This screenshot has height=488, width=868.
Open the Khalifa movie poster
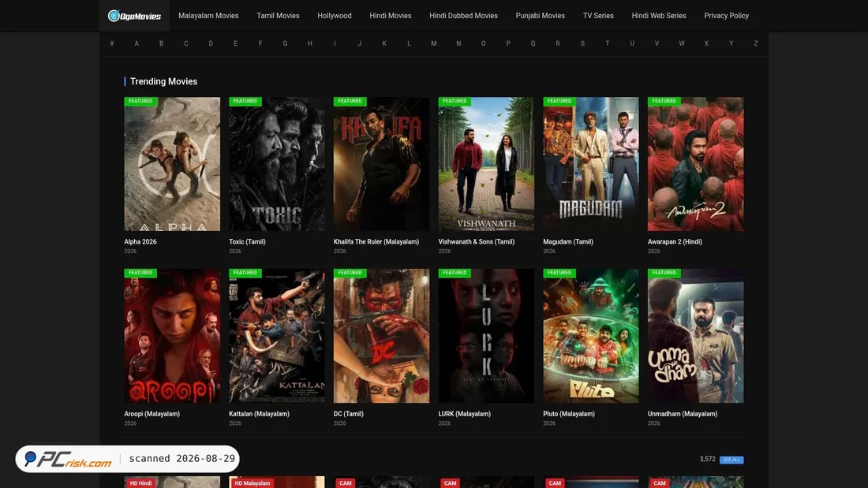[x=381, y=164]
